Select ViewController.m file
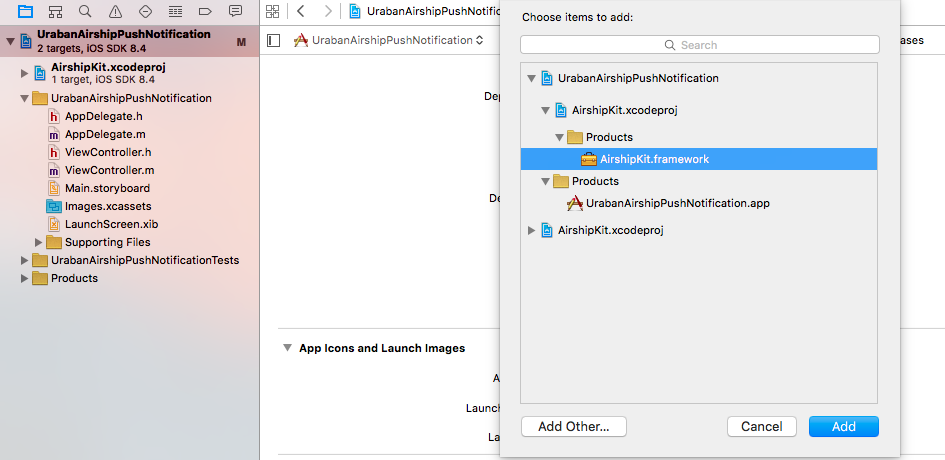945x460 pixels. point(110,171)
